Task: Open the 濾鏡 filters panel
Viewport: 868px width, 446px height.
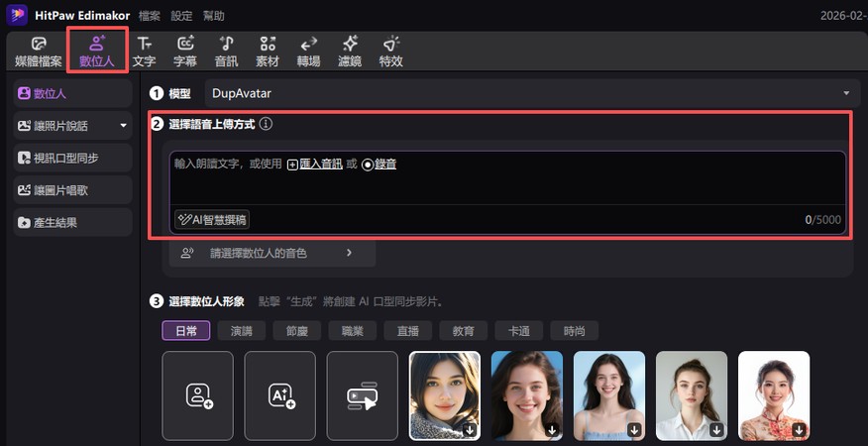Action: click(x=350, y=53)
